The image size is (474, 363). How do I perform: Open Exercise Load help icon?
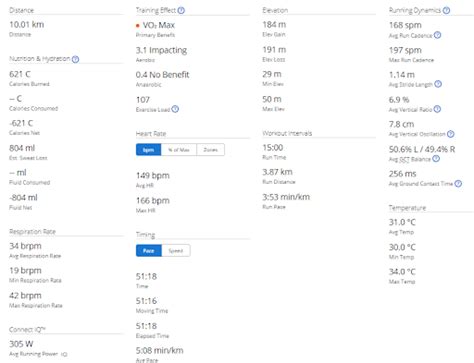click(x=175, y=109)
